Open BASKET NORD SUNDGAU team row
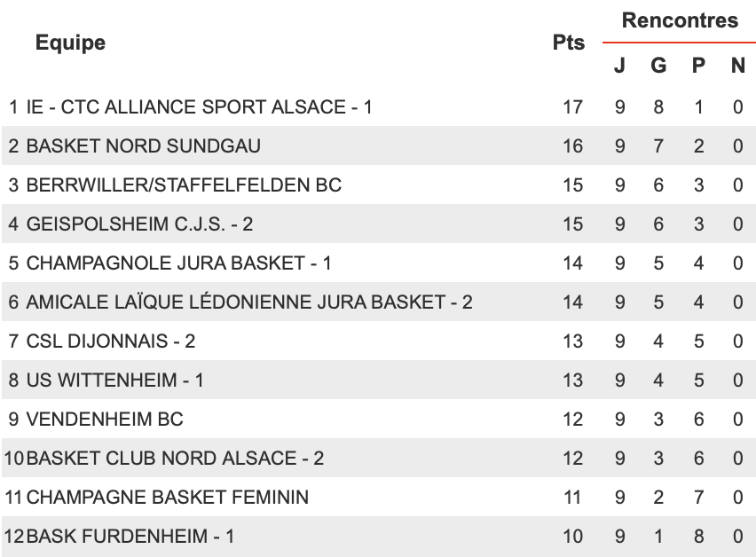Viewport: 756px width, 557px height. [x=143, y=146]
